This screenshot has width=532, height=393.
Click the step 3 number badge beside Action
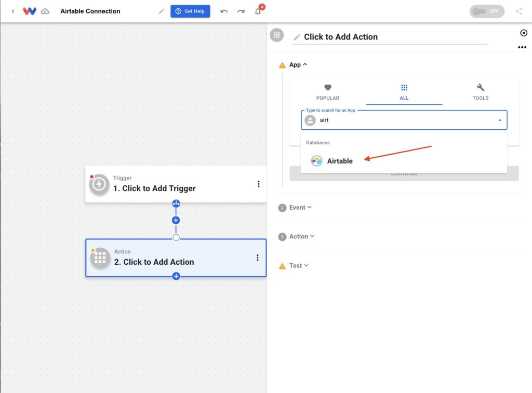click(282, 237)
